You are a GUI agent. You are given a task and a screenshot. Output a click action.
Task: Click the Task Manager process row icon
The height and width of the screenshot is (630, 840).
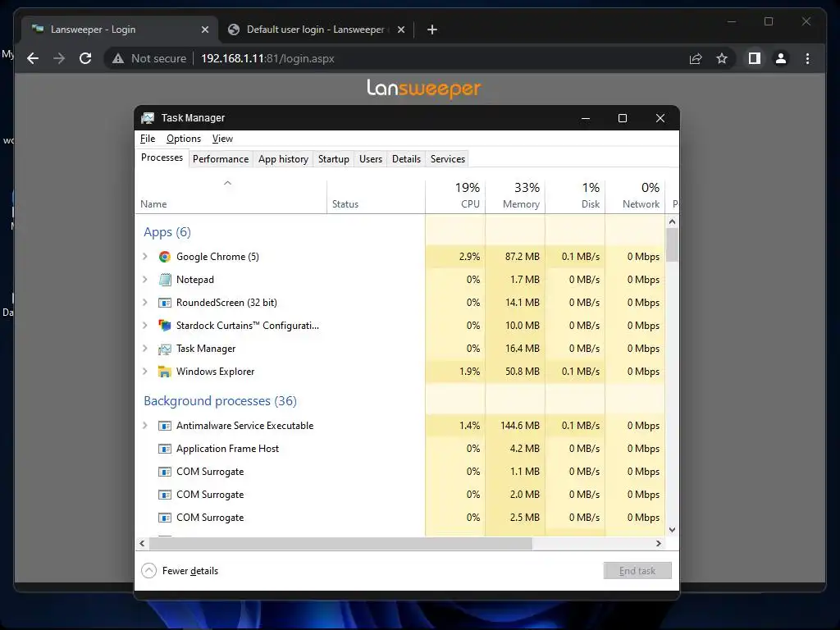pyautogui.click(x=164, y=349)
